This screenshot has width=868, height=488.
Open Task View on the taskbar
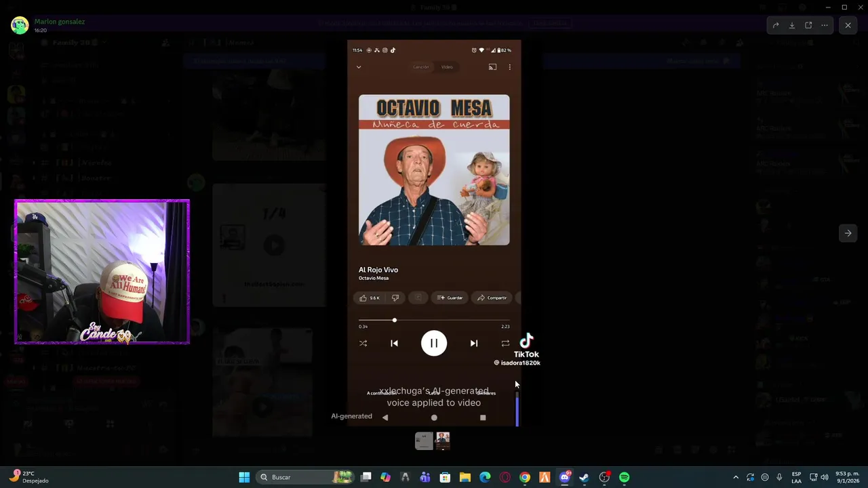[366, 477]
